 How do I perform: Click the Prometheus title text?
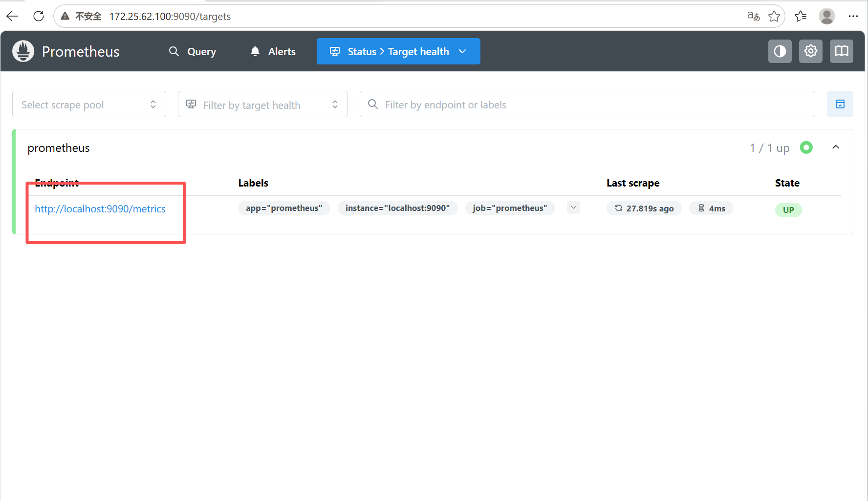[81, 52]
